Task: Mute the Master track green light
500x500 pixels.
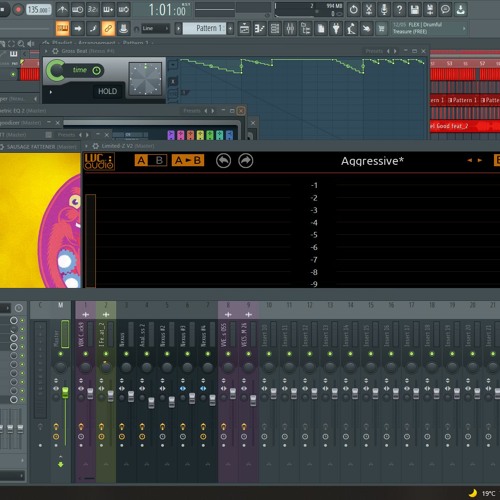Action: click(61, 354)
